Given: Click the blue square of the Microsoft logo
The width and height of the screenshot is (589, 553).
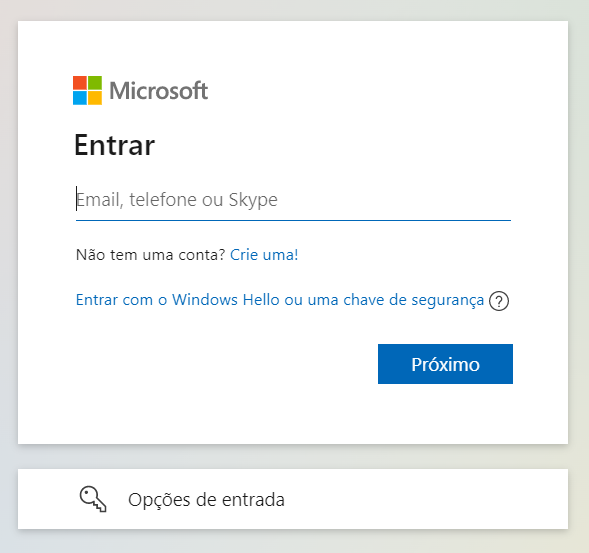Looking at the screenshot, I should click(80, 98).
